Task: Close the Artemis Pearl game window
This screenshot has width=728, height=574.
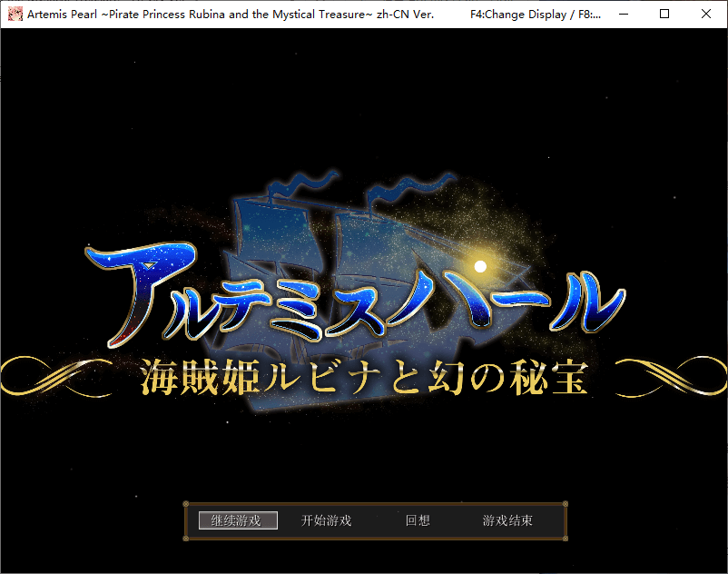Action: (706, 14)
